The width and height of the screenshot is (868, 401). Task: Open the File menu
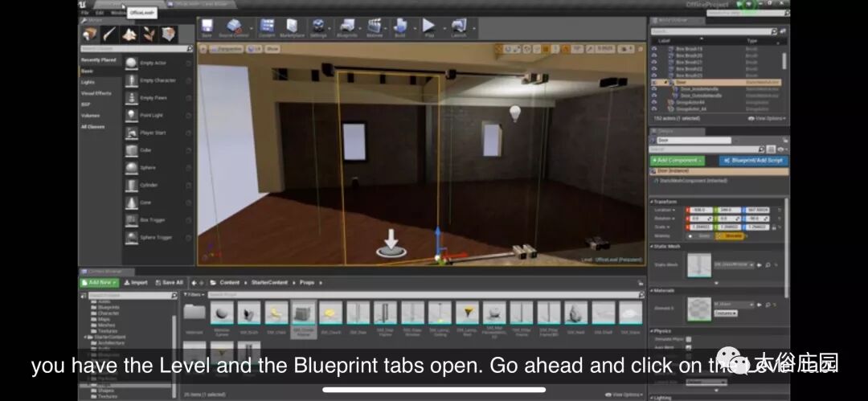tap(84, 12)
